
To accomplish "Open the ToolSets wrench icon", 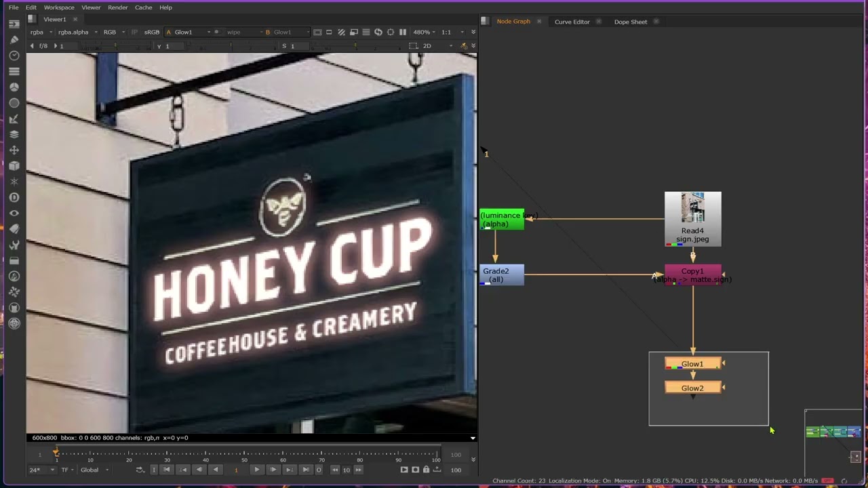I will (14, 245).
